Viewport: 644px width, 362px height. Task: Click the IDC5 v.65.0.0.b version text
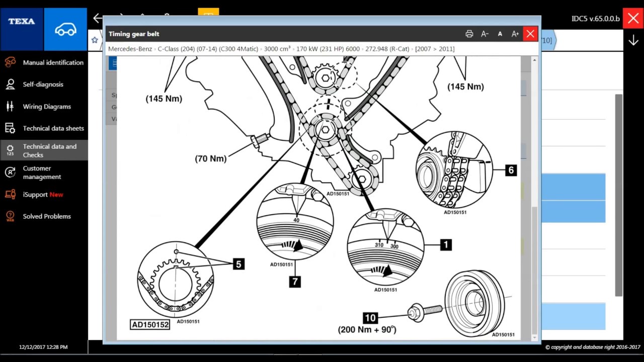[596, 19]
